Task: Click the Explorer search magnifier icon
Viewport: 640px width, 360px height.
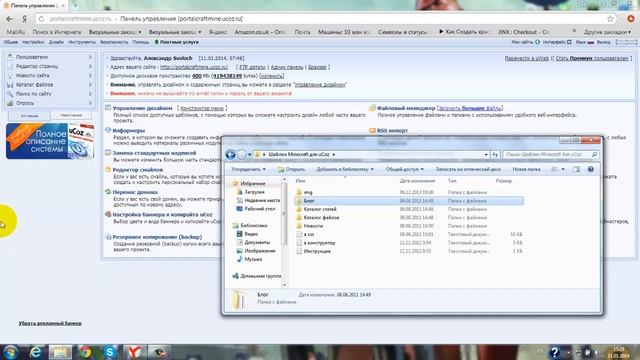Action: [594, 155]
